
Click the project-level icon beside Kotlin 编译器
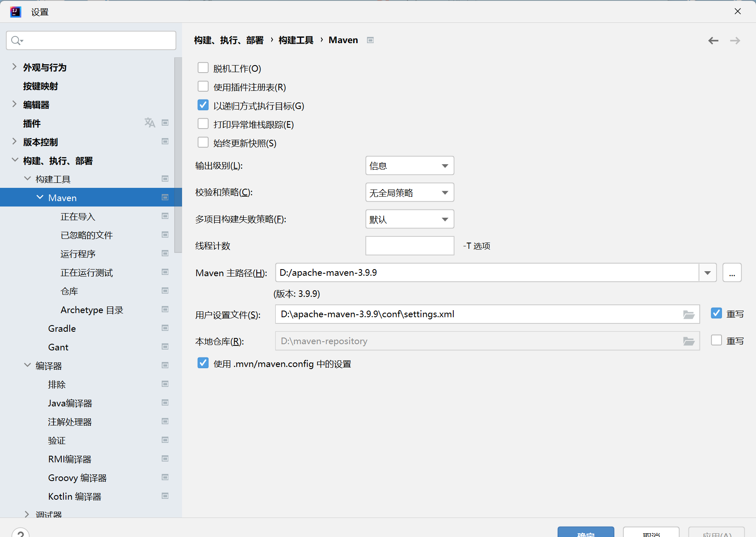tap(165, 496)
